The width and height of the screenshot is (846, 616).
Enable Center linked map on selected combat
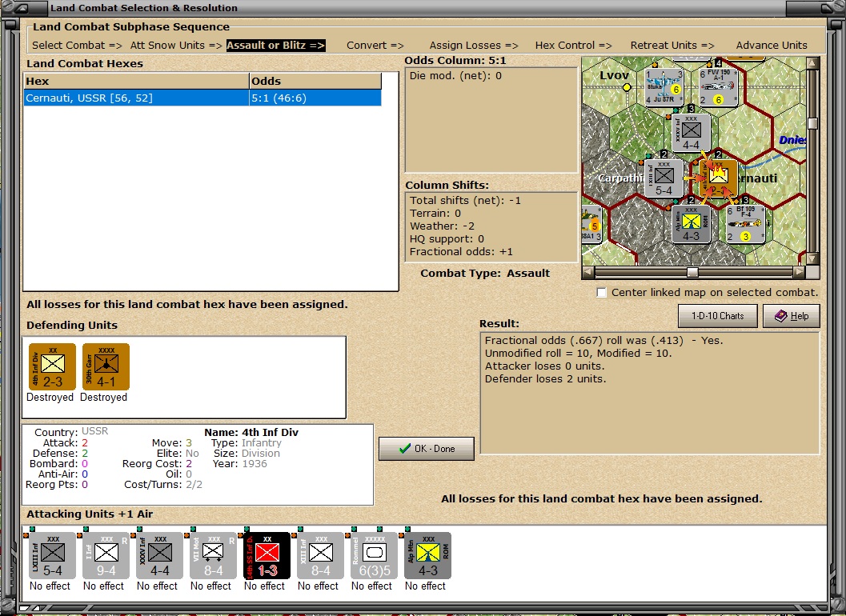pos(602,292)
